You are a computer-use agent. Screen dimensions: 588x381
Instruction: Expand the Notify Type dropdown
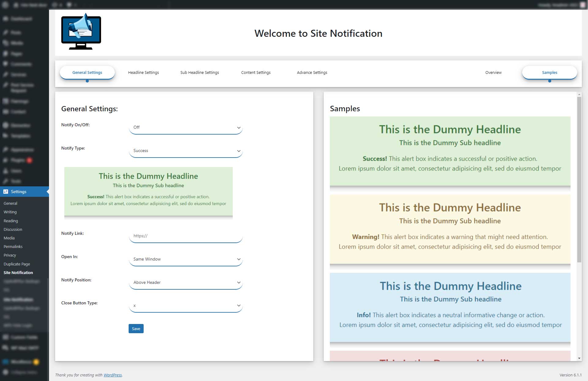coord(186,151)
